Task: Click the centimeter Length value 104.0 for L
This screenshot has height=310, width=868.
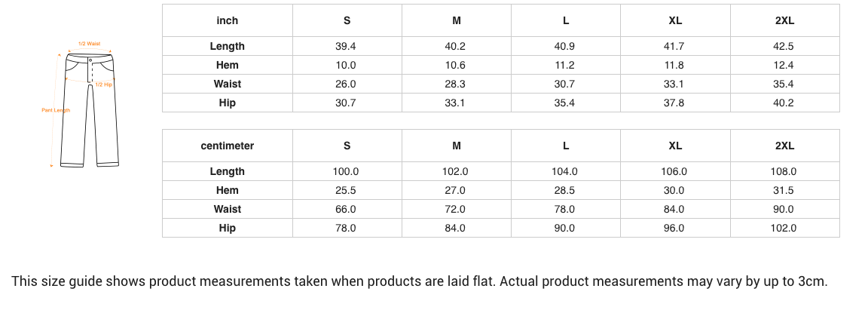Action: (564, 171)
